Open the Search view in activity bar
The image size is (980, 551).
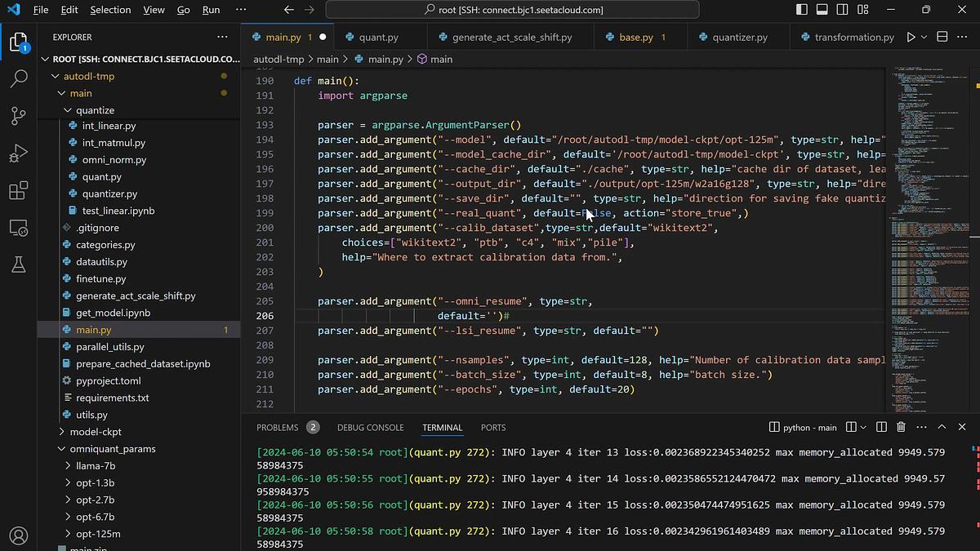[x=18, y=78]
